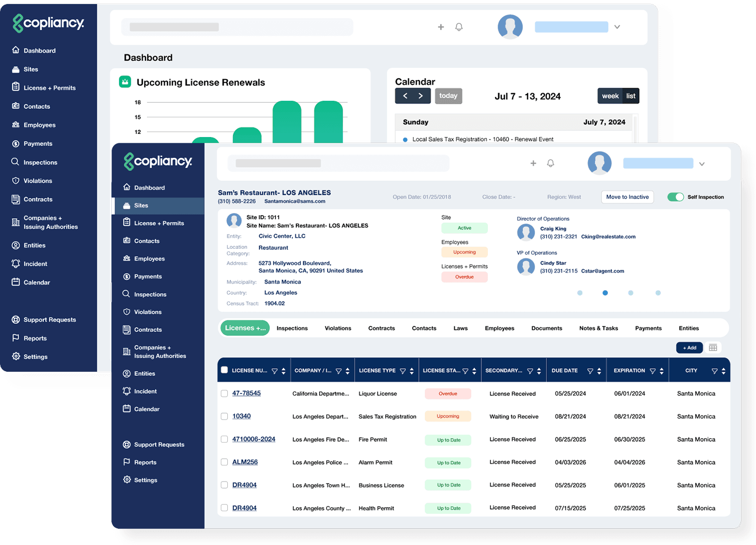Screen dimensions: 756x545
Task: Select the Licenses +... tab
Action: pyautogui.click(x=245, y=328)
